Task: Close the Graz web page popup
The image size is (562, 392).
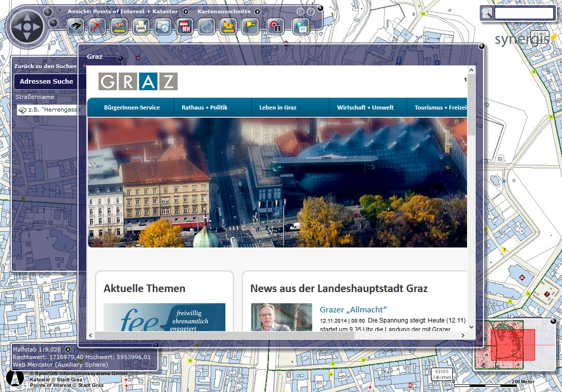Action: pyautogui.click(x=482, y=46)
